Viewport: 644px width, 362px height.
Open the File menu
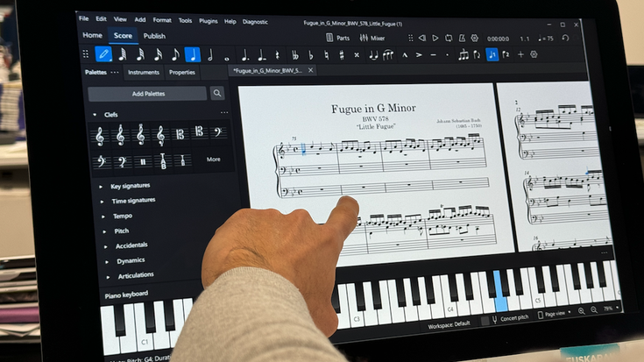(84, 18)
